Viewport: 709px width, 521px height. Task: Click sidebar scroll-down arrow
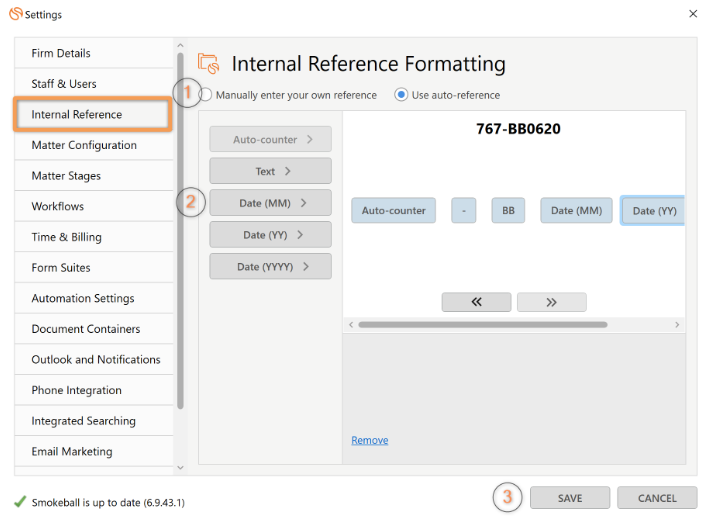click(180, 467)
